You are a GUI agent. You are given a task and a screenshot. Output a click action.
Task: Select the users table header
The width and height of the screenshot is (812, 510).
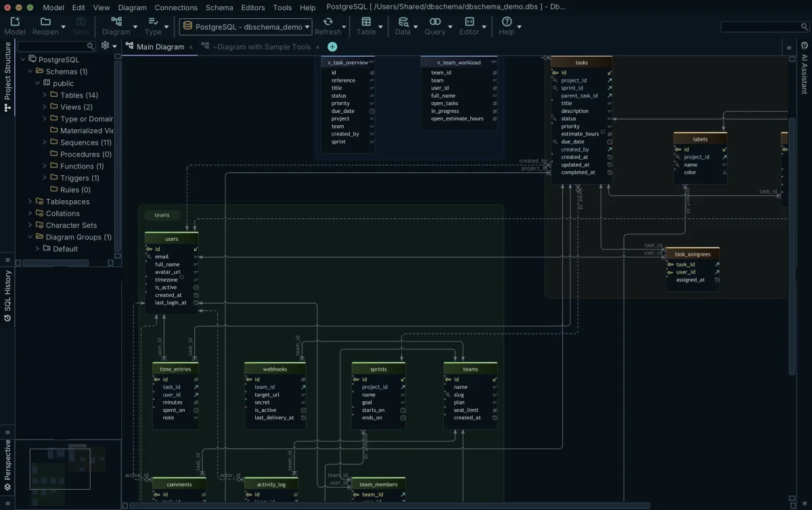point(172,239)
